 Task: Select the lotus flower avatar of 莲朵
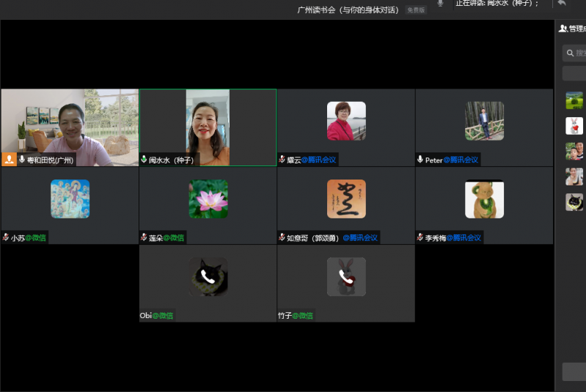pyautogui.click(x=208, y=199)
